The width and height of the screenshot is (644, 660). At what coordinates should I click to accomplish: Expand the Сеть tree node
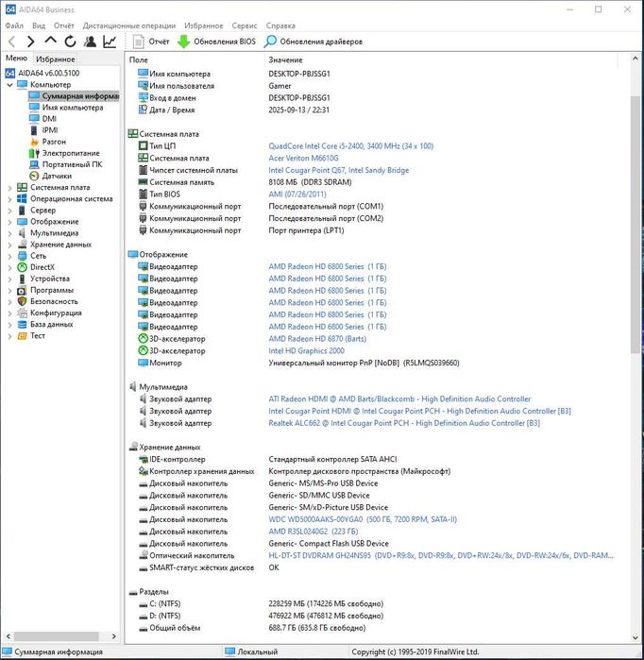(9, 256)
